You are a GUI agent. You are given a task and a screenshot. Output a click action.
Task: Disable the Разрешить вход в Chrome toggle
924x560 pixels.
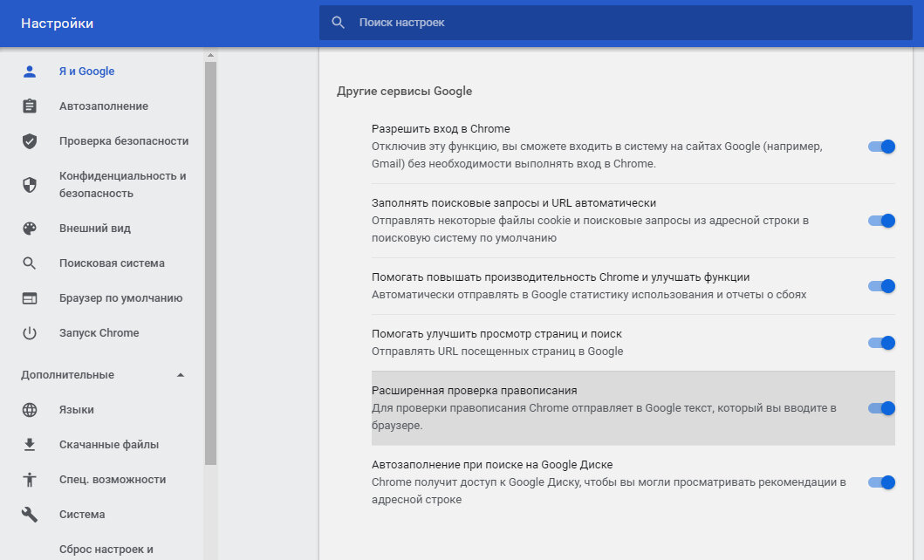pyautogui.click(x=881, y=147)
